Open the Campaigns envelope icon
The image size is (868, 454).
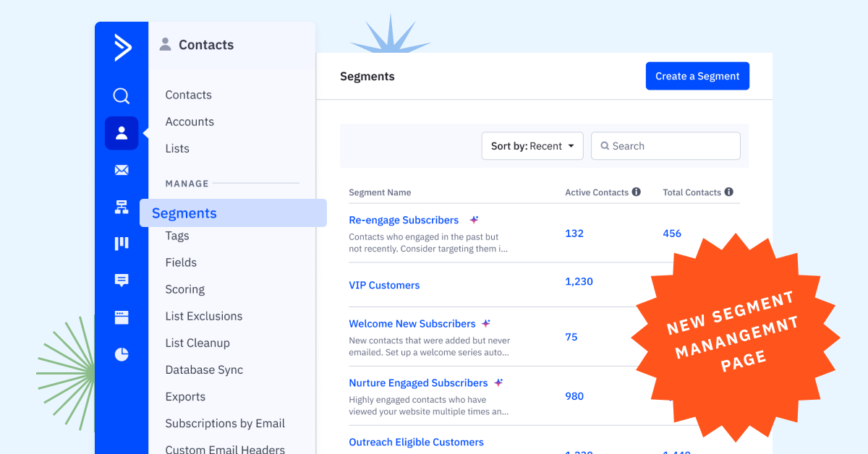[x=122, y=171]
